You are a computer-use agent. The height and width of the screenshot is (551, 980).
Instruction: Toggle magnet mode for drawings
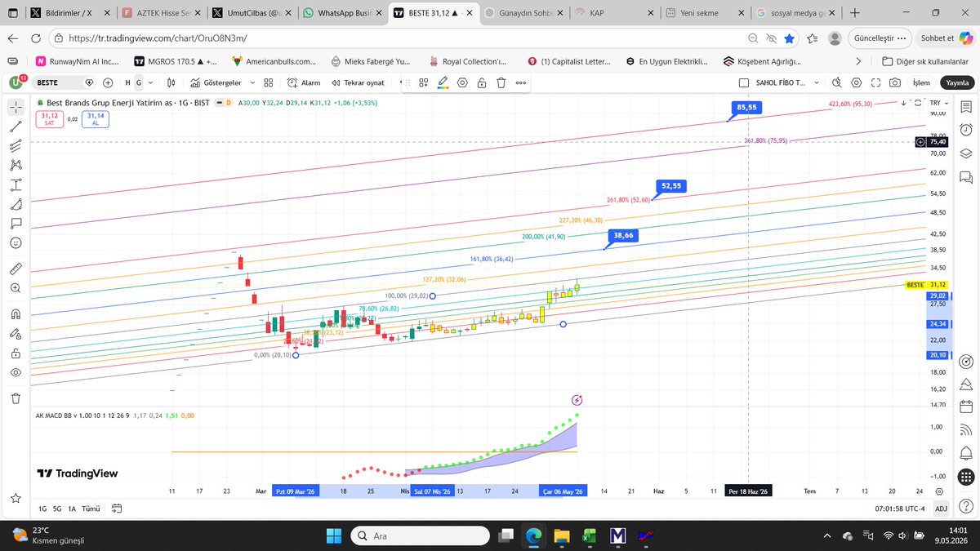pyautogui.click(x=16, y=313)
